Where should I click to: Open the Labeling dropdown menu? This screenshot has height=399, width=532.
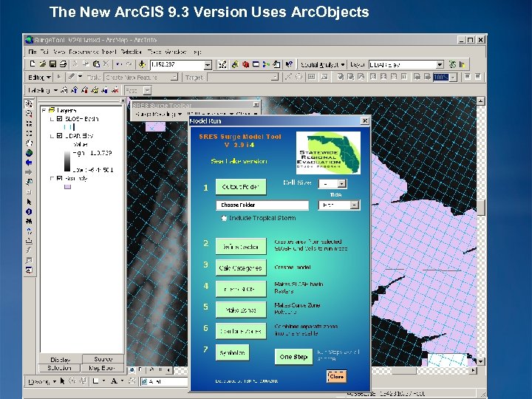point(43,90)
